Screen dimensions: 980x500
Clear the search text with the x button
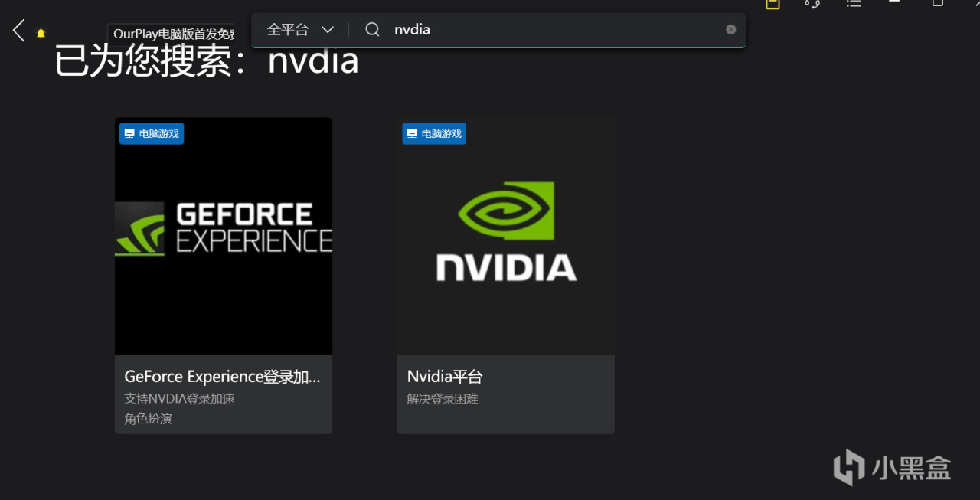[x=731, y=30]
